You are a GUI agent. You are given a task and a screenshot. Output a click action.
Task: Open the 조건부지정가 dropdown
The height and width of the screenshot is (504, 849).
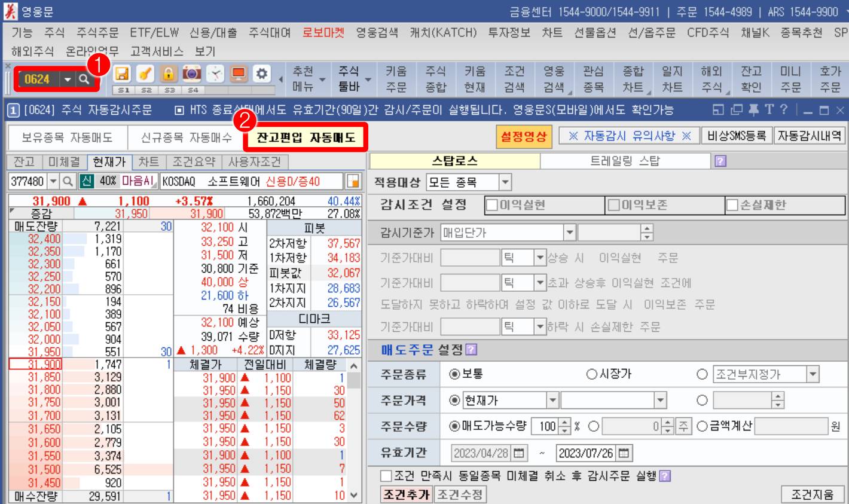(813, 375)
